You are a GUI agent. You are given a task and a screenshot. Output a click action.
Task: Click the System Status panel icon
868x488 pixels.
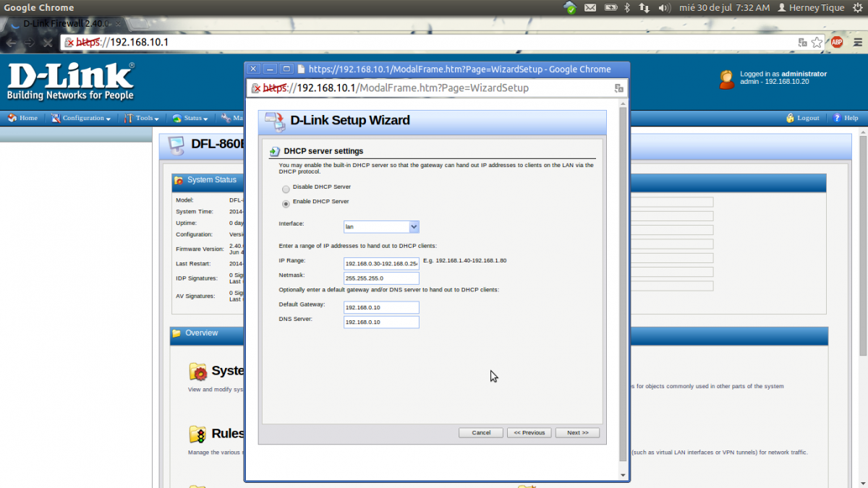pyautogui.click(x=179, y=180)
